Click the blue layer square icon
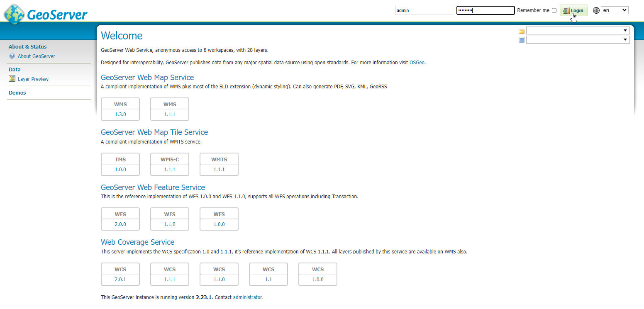The image size is (644, 309). click(522, 40)
